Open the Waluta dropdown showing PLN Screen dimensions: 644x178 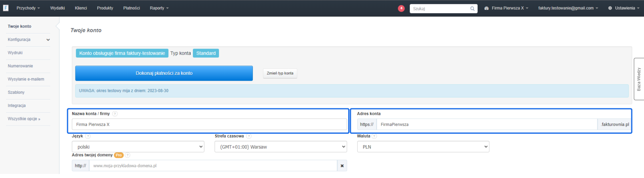(423, 147)
